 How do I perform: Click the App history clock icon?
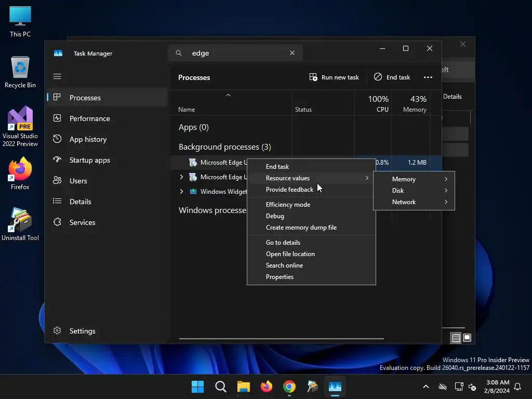[57, 139]
